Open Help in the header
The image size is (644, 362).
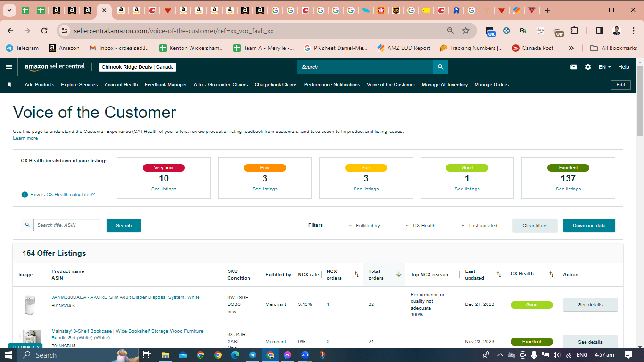pos(624,67)
